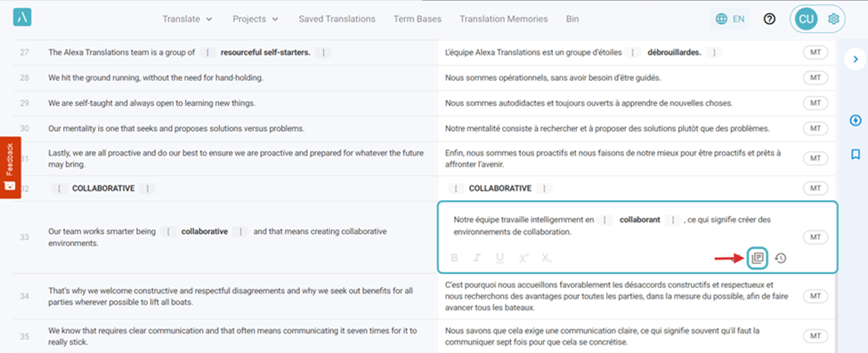Click the MT badge on row 33

815,237
